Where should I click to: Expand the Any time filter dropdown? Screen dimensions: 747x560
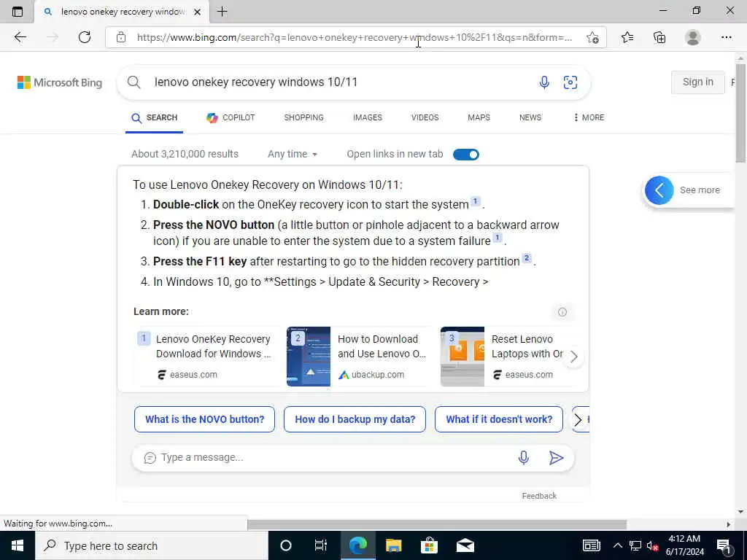pyautogui.click(x=293, y=155)
